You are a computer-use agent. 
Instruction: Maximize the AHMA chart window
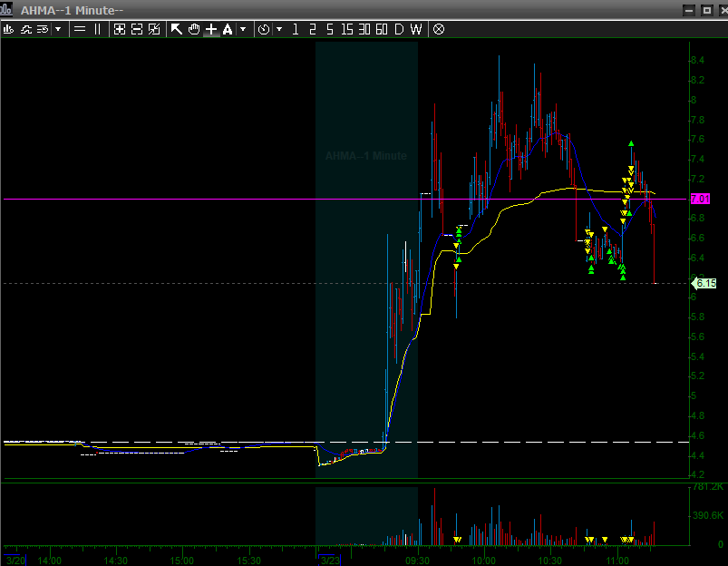[x=706, y=10]
